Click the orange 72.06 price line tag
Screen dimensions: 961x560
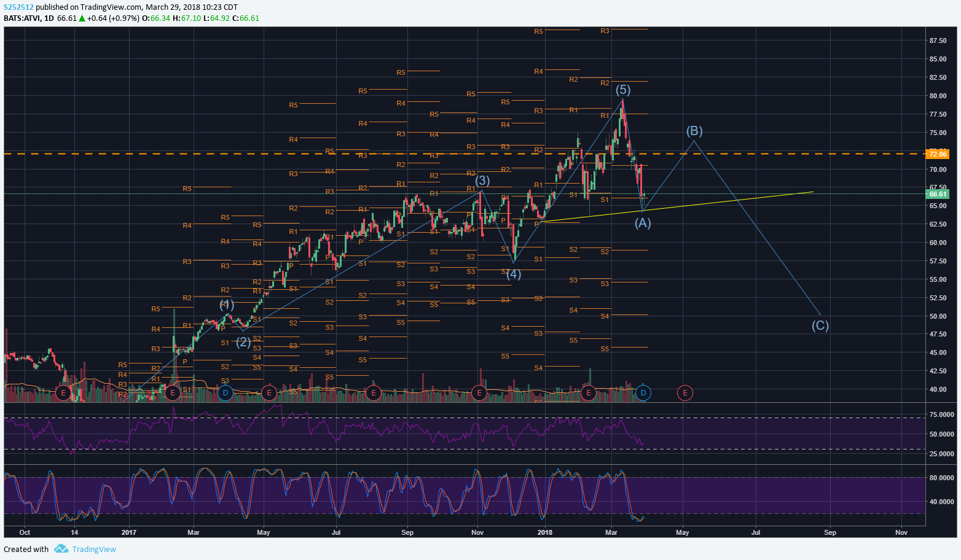pos(938,154)
